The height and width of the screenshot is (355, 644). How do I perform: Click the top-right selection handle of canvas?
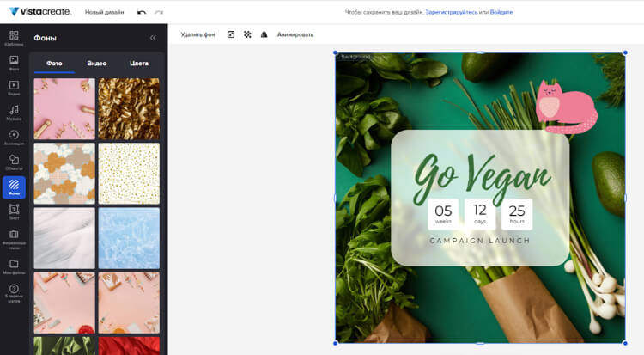tap(625, 52)
